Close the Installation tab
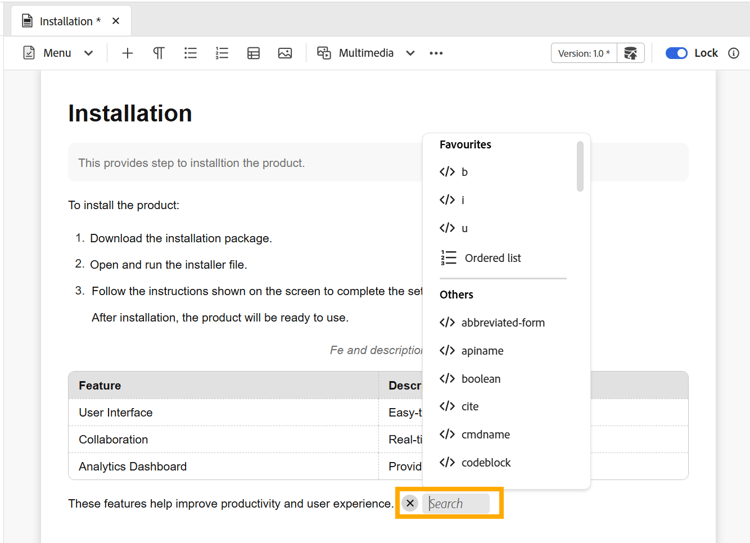This screenshot has height=543, width=750. point(116,21)
